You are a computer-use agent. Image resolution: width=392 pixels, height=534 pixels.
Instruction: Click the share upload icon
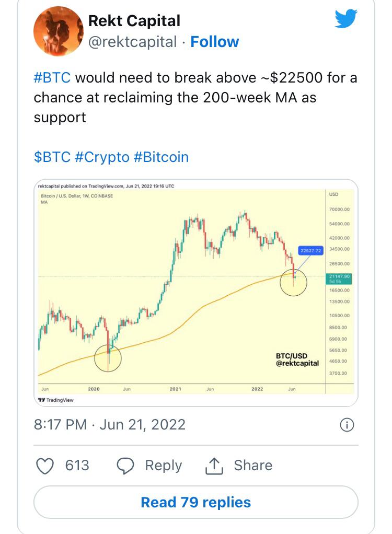point(214,466)
